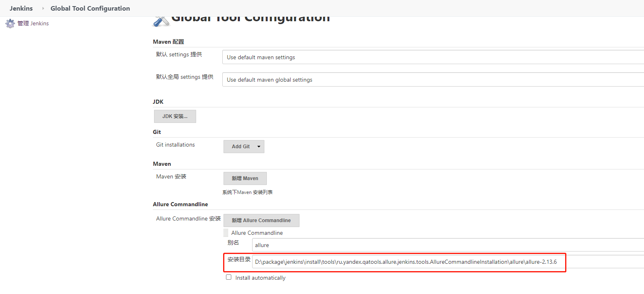
Task: Click the 别名 field containing allure
Action: point(448,245)
